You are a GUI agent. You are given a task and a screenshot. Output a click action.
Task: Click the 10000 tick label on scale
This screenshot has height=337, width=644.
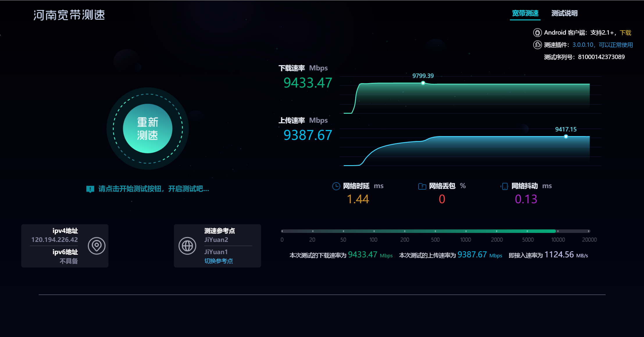(558, 240)
